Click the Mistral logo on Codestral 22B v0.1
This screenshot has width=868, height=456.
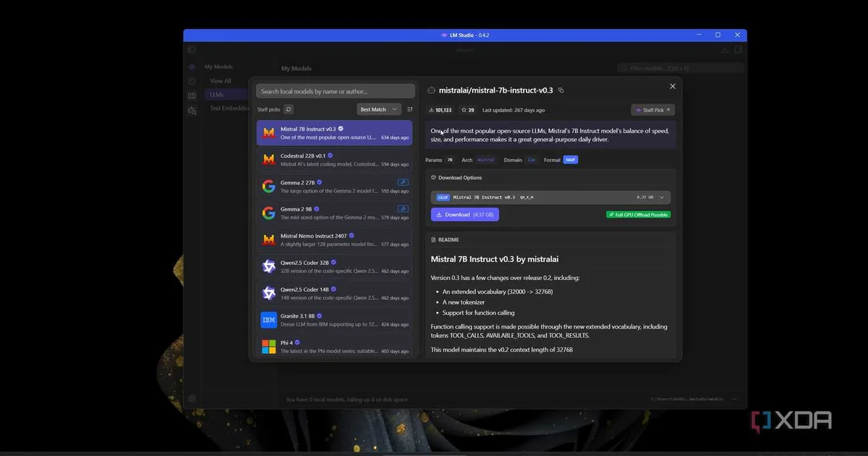pyautogui.click(x=269, y=159)
